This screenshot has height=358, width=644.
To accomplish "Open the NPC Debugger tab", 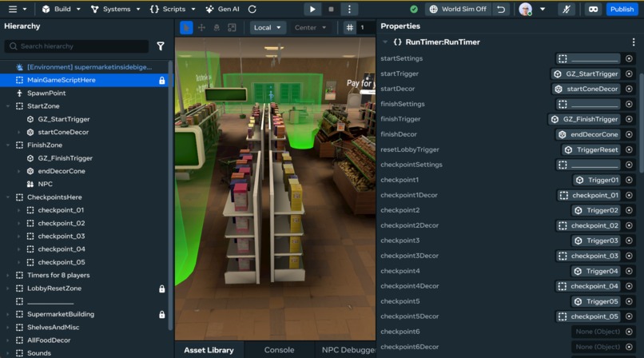I will pyautogui.click(x=348, y=350).
